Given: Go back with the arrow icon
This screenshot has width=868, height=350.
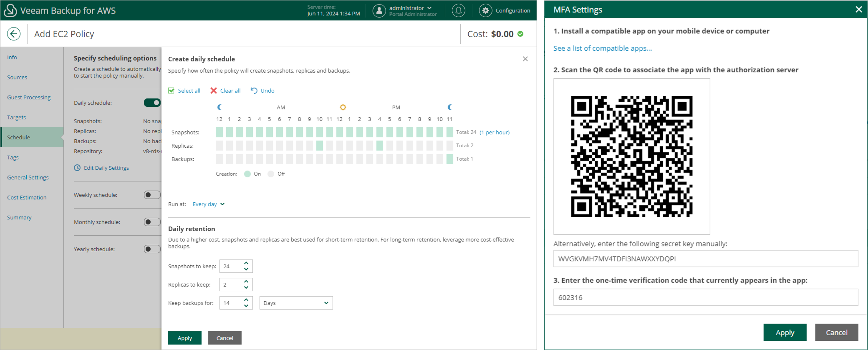Looking at the screenshot, I should pyautogui.click(x=14, y=34).
